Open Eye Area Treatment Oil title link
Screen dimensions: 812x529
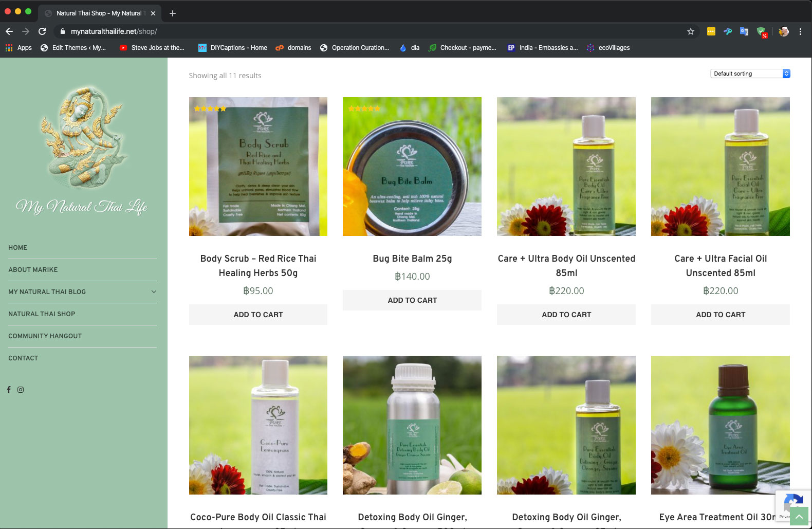(x=717, y=517)
